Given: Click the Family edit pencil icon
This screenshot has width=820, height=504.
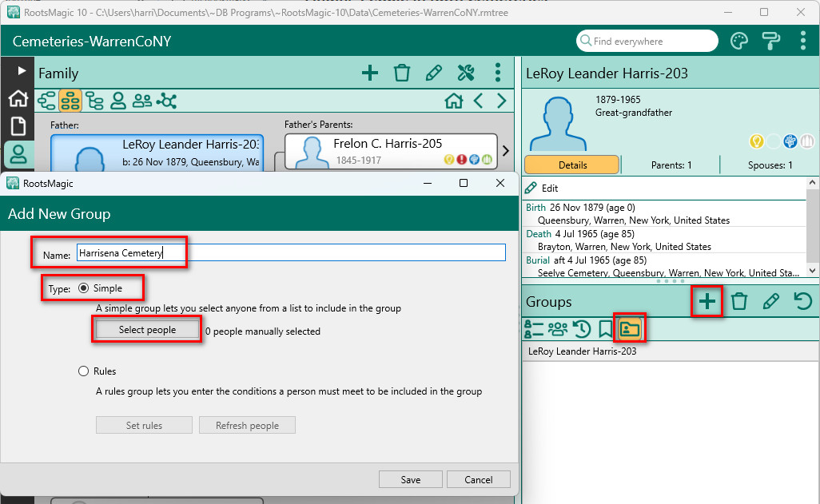Looking at the screenshot, I should [433, 73].
